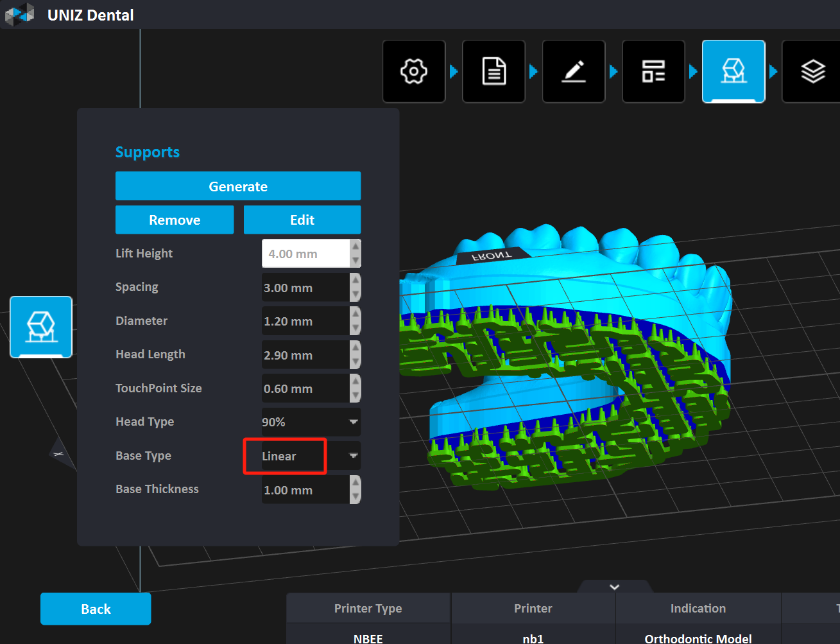Open the Base Type Linear dropdown

tap(311, 456)
